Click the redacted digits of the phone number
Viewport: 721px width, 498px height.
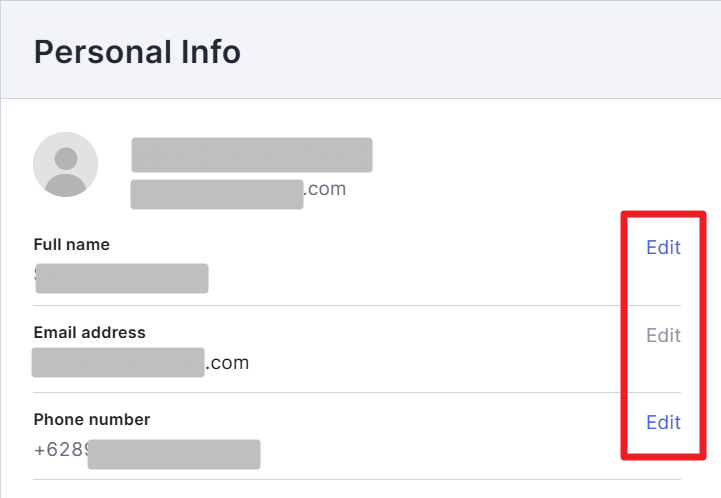point(173,454)
